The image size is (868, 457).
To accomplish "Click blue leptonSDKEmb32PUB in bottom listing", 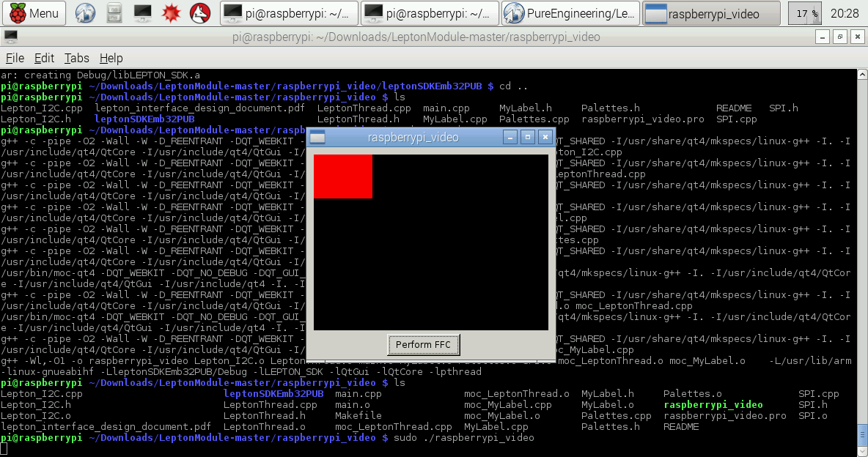I will point(273,393).
